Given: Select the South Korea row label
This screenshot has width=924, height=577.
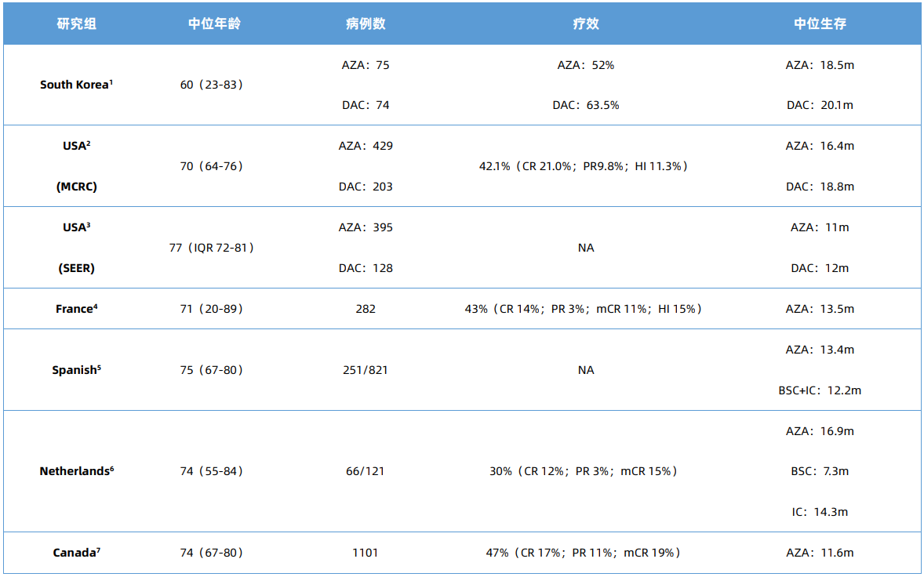Looking at the screenshot, I should pos(77,85).
